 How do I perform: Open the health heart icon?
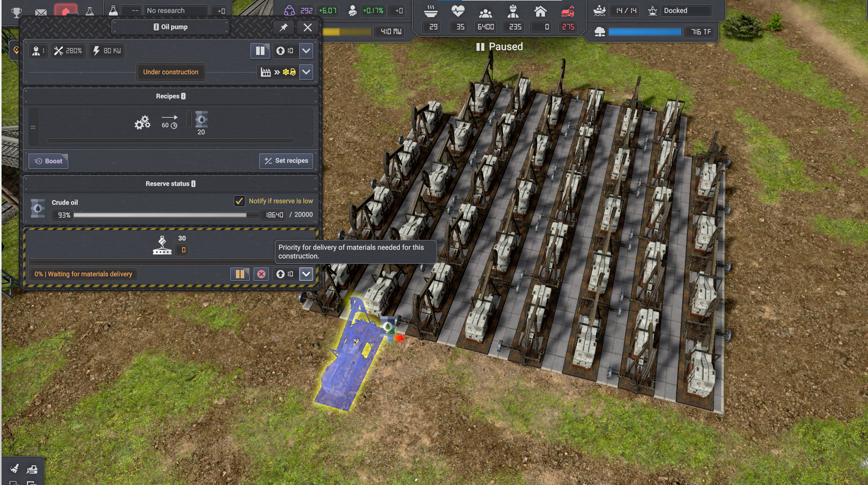pos(458,11)
